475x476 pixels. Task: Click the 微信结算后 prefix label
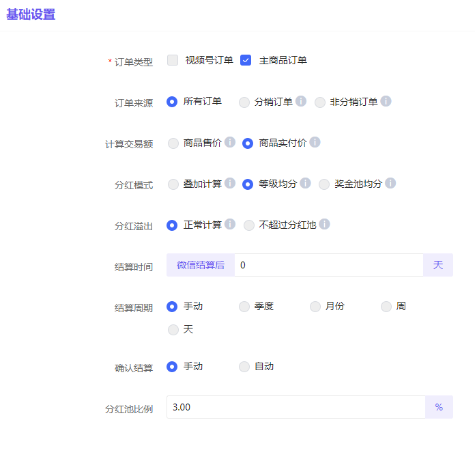[x=201, y=265]
